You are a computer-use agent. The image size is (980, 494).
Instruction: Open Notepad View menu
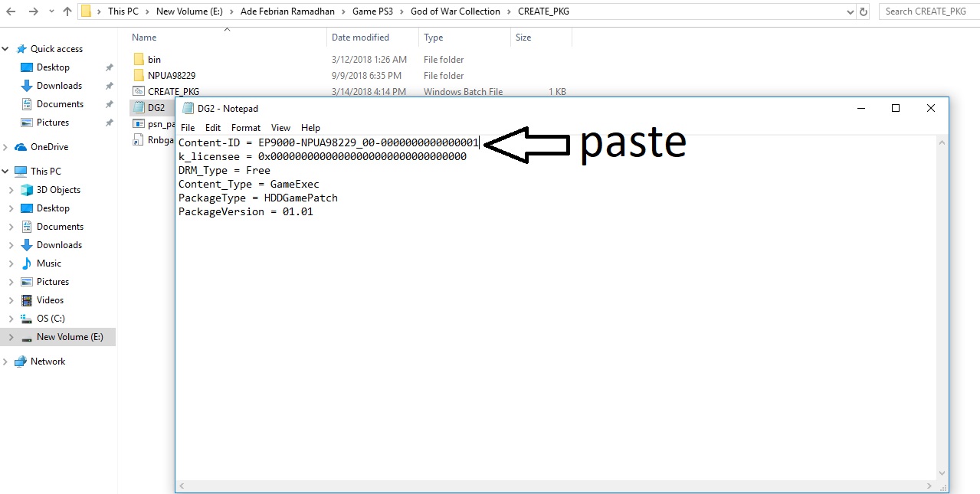[281, 128]
